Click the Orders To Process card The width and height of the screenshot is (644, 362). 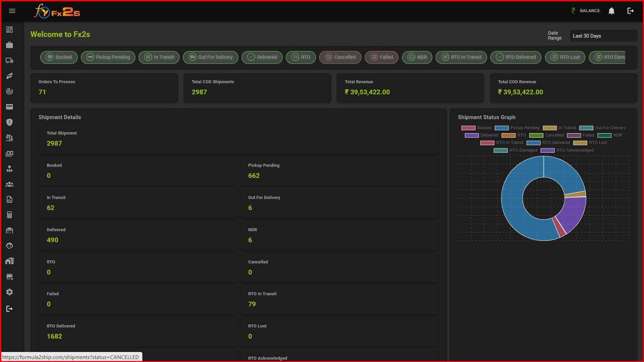[104, 88]
